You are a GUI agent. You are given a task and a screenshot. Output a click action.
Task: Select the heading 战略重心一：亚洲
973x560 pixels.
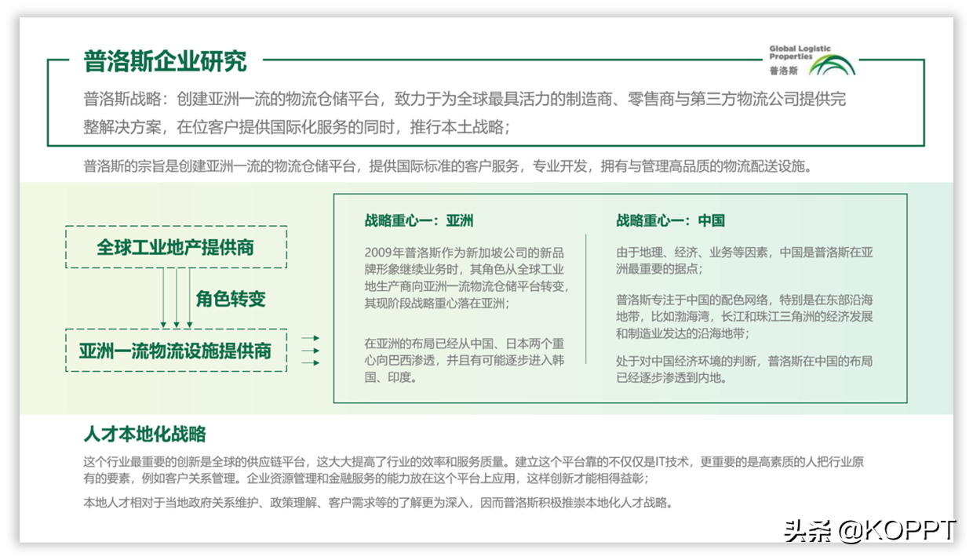pos(419,220)
